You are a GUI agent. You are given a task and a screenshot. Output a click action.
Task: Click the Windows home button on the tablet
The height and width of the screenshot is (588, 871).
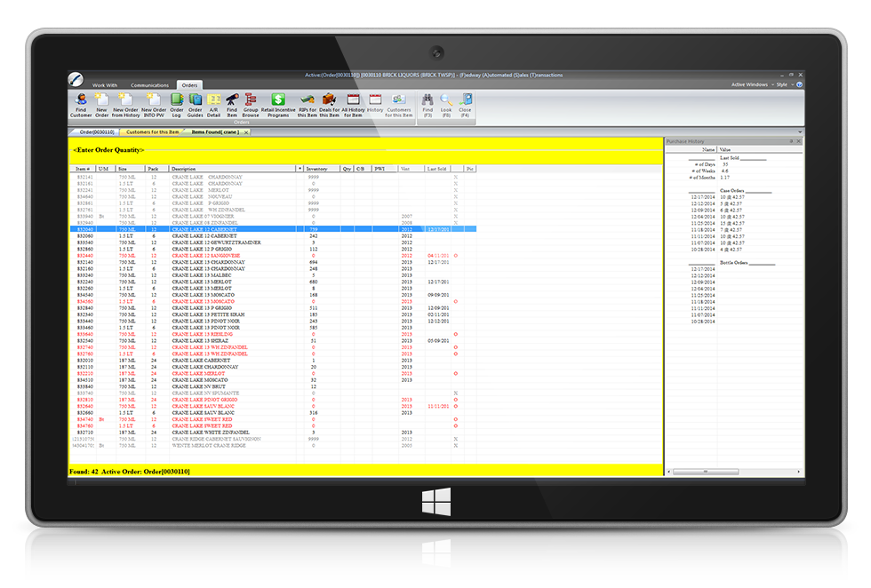point(436,502)
